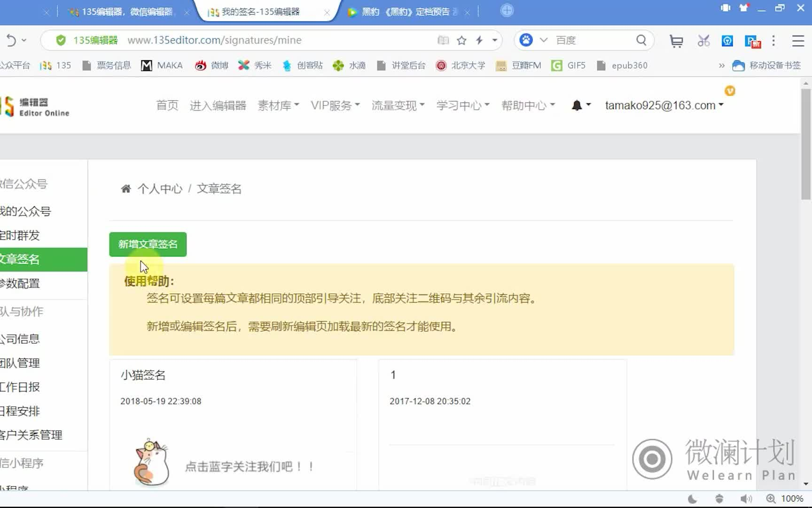Select 定时群发 in sidebar
The height and width of the screenshot is (508, 812).
pos(20,235)
